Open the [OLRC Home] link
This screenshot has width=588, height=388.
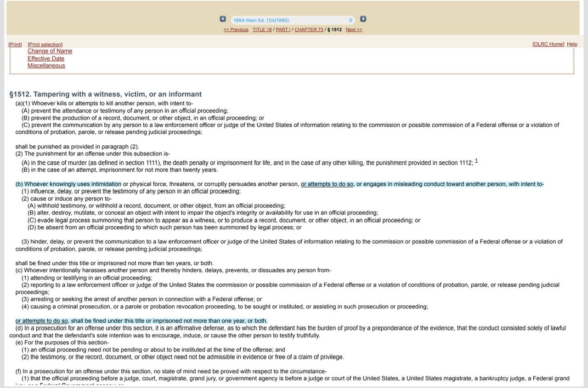point(548,44)
